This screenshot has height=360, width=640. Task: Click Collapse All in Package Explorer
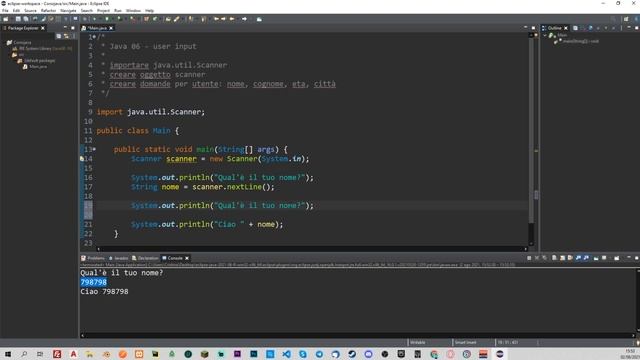click(x=59, y=36)
